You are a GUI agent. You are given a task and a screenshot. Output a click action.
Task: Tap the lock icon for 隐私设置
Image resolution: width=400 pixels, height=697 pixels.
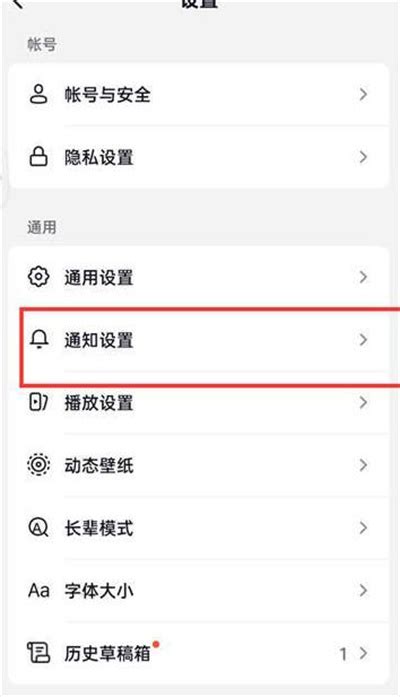(39, 157)
